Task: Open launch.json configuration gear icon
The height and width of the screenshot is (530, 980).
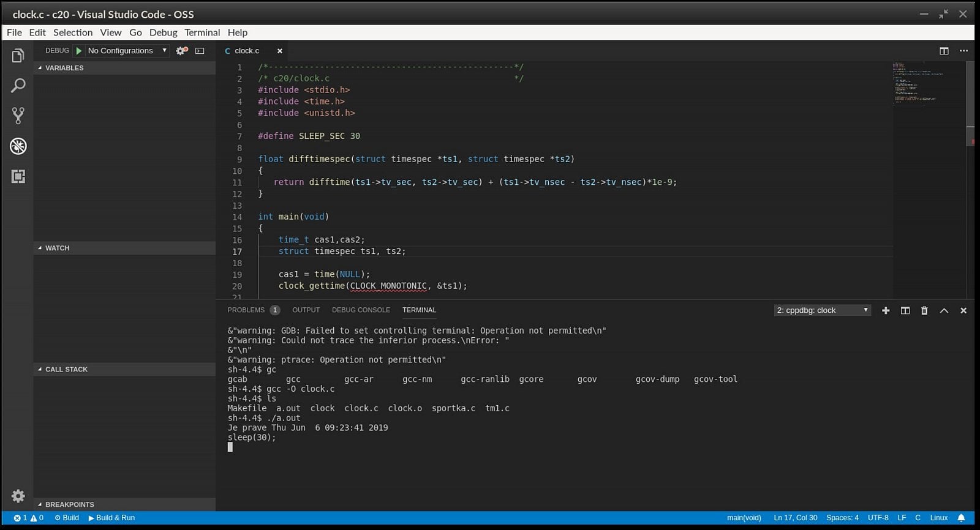Action: [x=181, y=51]
